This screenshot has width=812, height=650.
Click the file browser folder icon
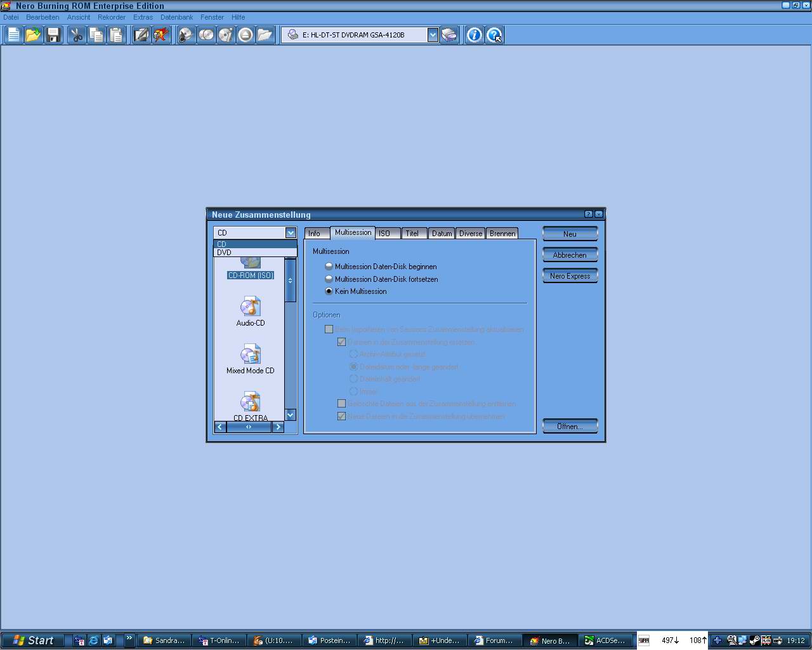(265, 35)
